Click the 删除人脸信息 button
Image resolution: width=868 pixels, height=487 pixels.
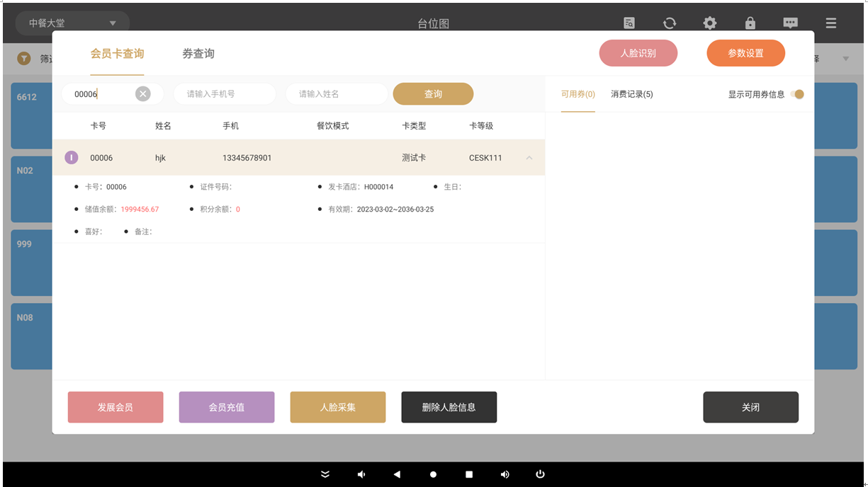449,407
